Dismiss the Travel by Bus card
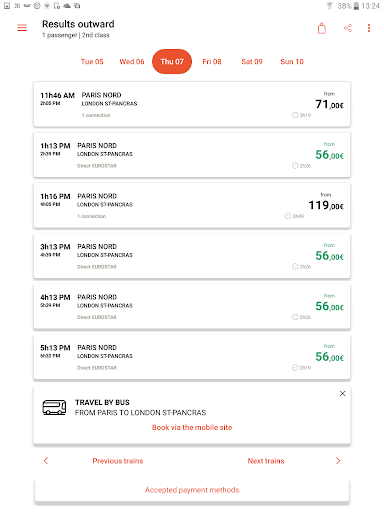The image size is (384, 512). pos(342,394)
